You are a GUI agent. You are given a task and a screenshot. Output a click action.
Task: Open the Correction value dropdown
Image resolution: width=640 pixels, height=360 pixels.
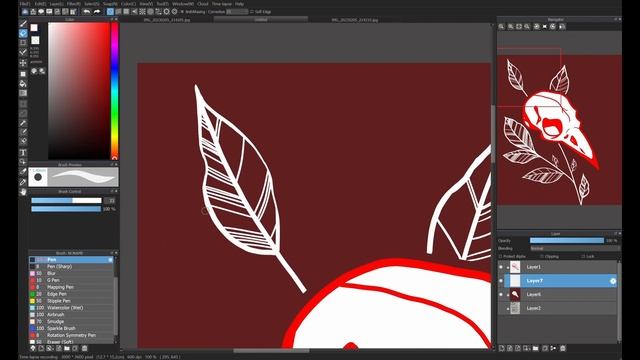coord(237,12)
